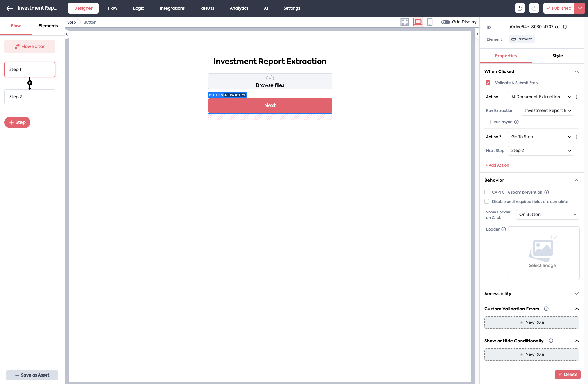Switch to the Style tab

coord(557,56)
